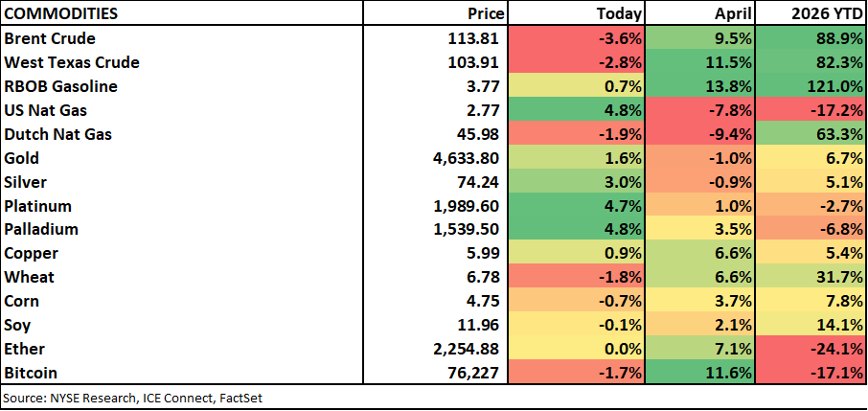Select Wheat 31.7% YTD cell
The image size is (868, 411).
coord(811,277)
